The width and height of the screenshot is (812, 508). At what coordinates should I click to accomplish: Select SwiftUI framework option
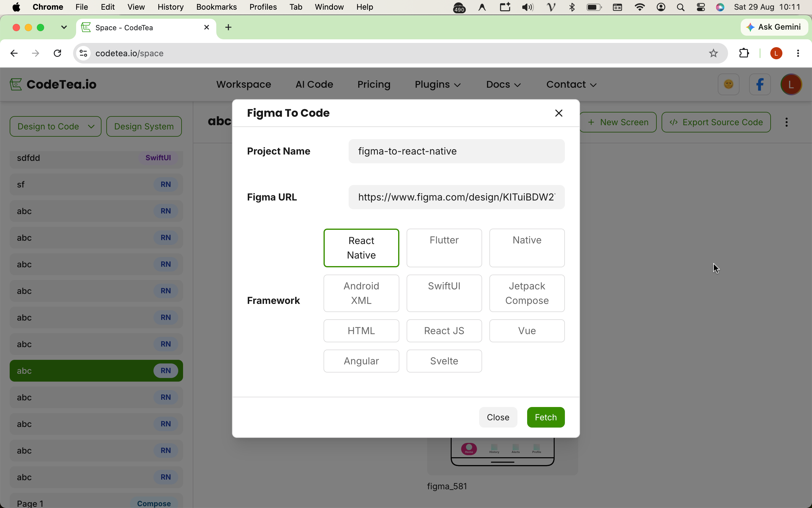point(444,293)
